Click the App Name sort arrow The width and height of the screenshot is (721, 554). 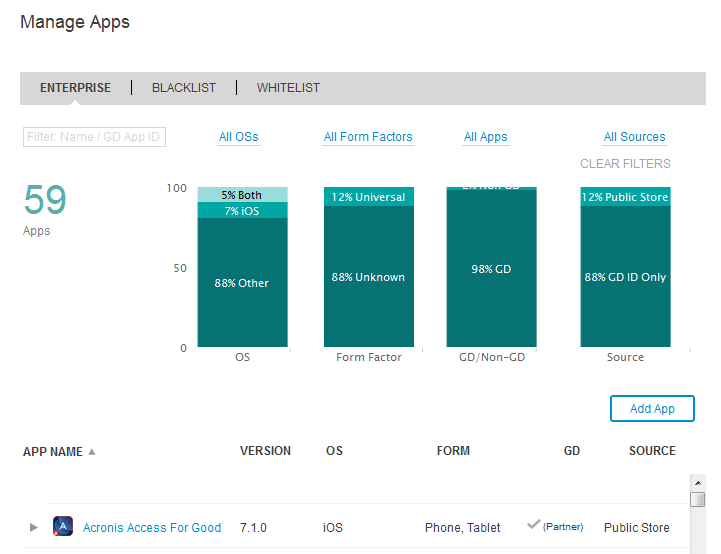tap(92, 452)
